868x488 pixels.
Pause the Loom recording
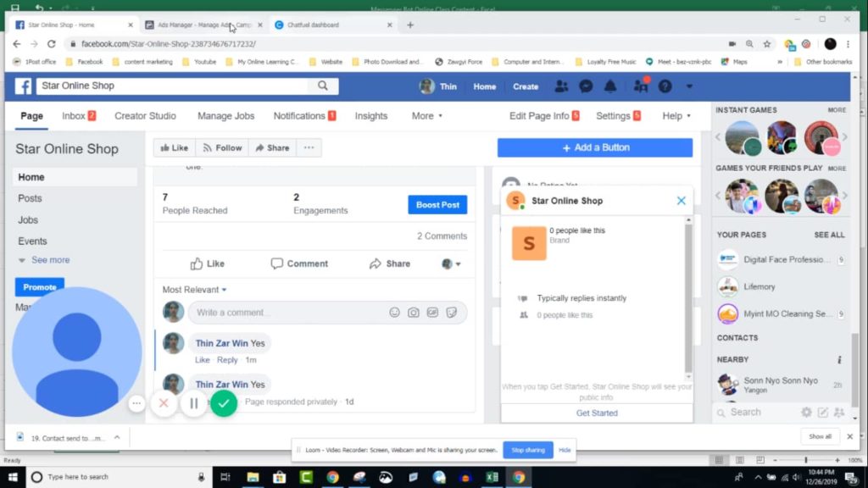pyautogui.click(x=194, y=403)
